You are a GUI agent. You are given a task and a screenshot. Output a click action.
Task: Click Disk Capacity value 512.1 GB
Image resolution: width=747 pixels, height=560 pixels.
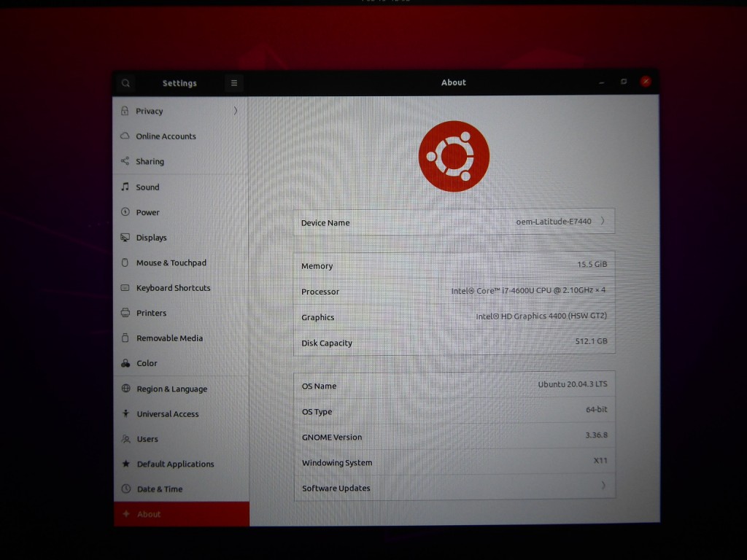tap(591, 341)
